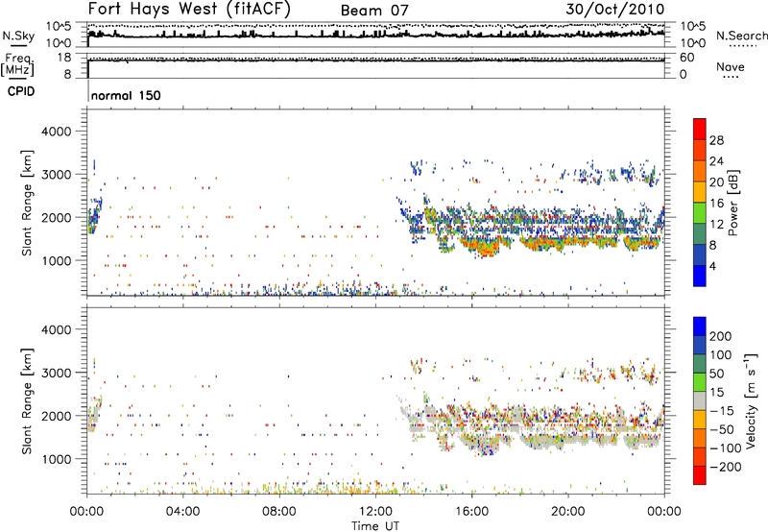Click the "Freq. [MHz]" axis label

click(17, 65)
